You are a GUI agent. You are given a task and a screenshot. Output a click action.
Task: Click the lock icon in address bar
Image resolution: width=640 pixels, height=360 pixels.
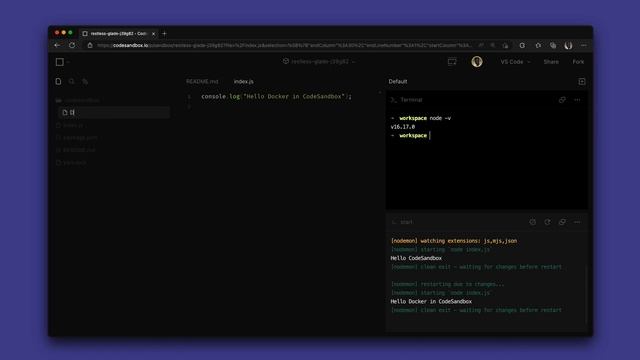click(x=90, y=45)
